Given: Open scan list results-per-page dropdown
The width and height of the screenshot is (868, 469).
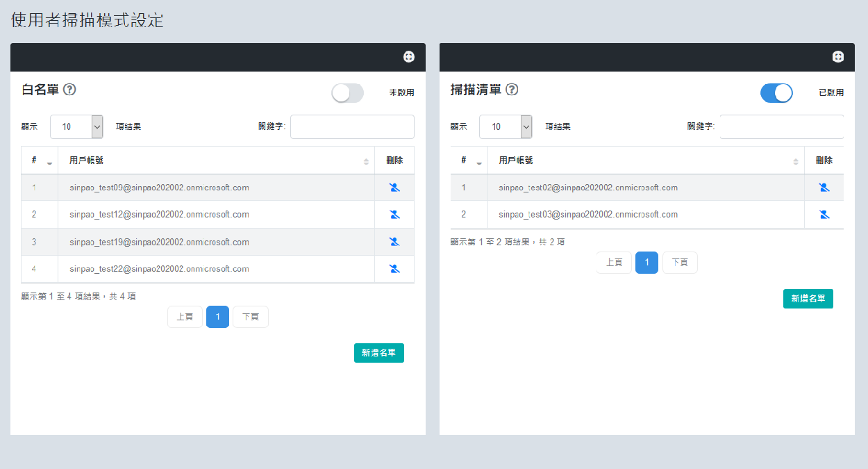Looking at the screenshot, I should [506, 126].
